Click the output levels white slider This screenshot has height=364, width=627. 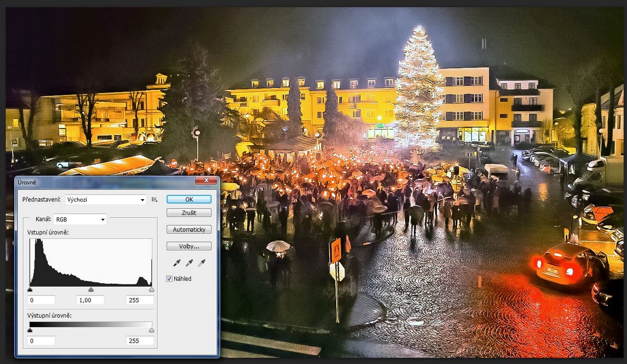[x=151, y=330]
